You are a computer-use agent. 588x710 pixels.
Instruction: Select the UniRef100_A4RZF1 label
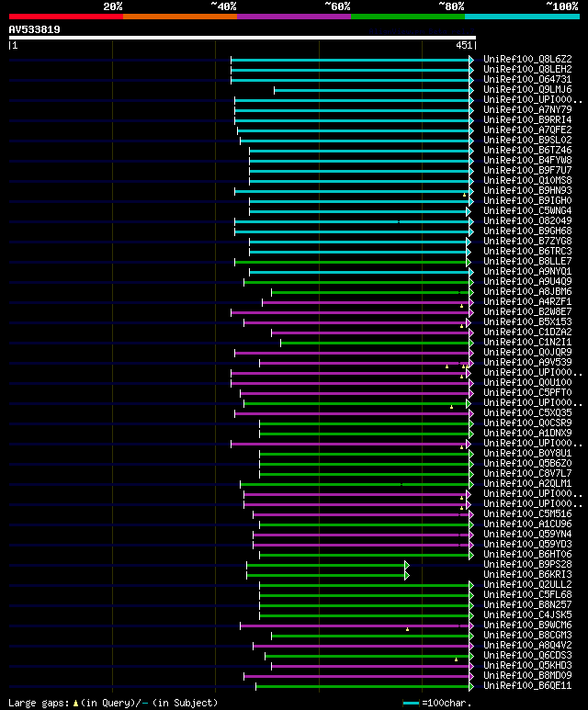(527, 302)
